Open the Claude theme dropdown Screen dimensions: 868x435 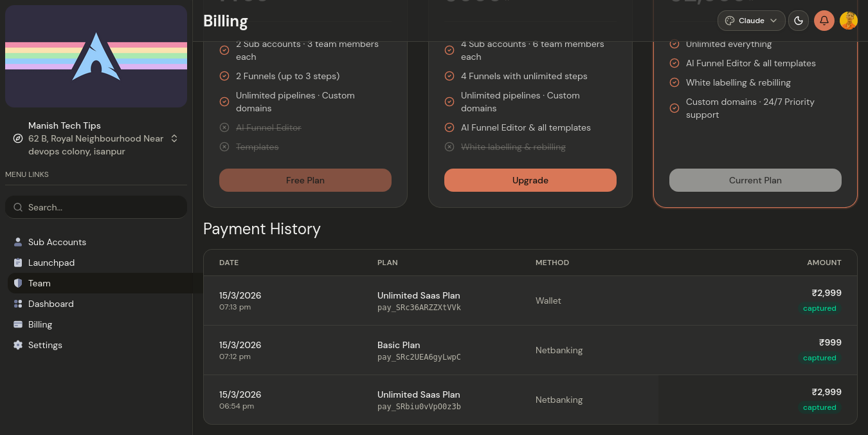coord(752,21)
